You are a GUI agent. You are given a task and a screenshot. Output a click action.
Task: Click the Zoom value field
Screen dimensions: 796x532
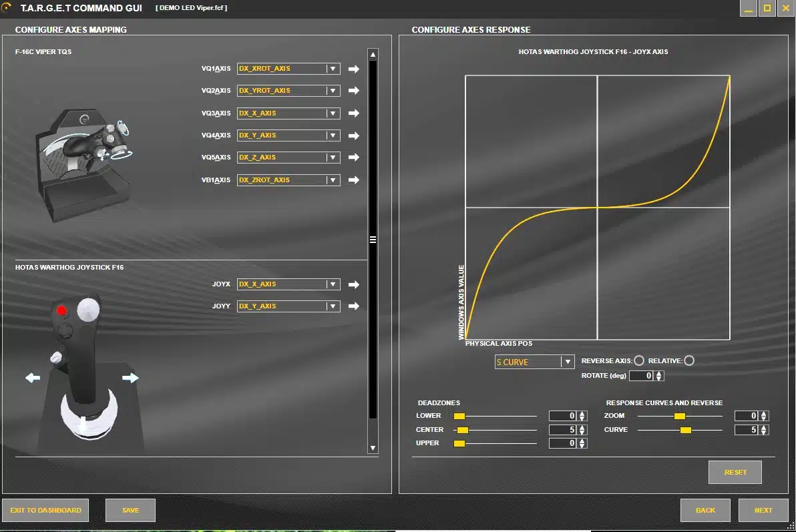point(747,416)
